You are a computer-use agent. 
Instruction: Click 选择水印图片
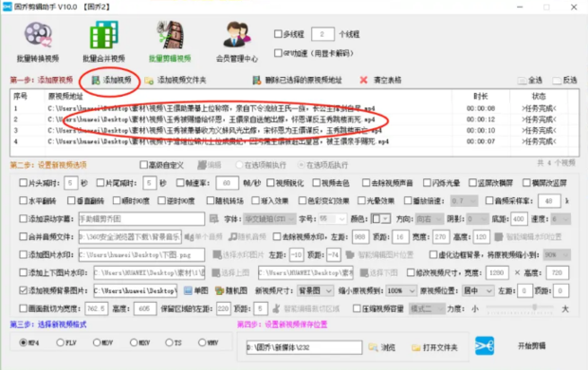pos(238,255)
